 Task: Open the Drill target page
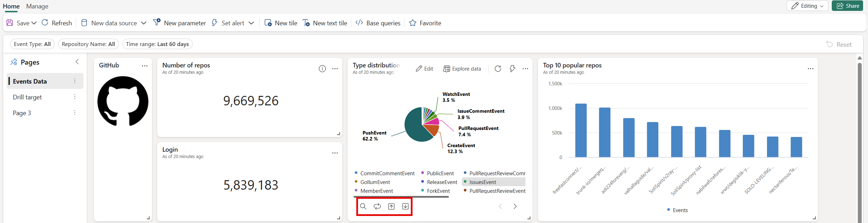(27, 97)
